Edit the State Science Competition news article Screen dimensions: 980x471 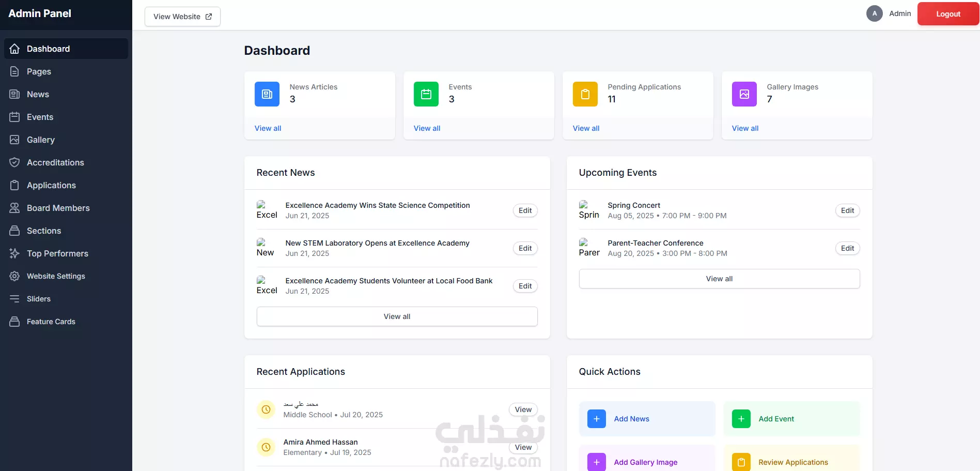(x=525, y=210)
